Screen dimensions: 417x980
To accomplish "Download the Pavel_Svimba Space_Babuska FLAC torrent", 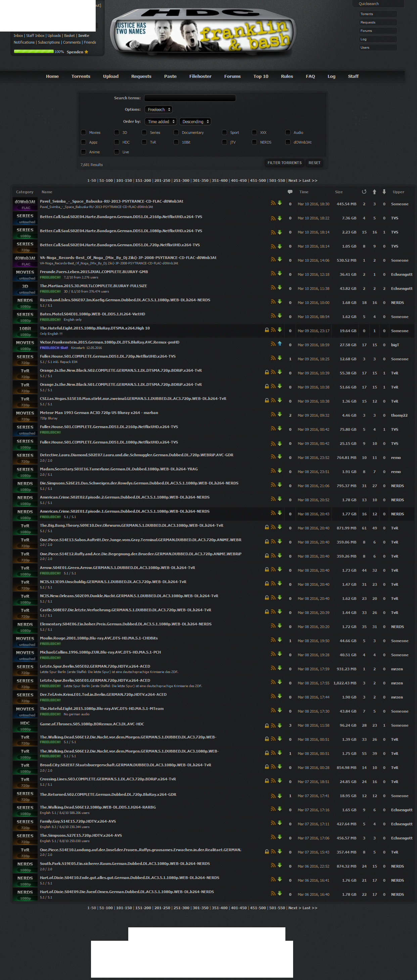I will [280, 203].
